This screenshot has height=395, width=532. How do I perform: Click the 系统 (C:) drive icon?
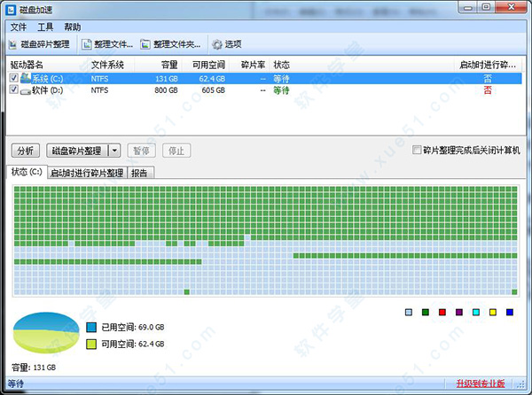[x=26, y=78]
